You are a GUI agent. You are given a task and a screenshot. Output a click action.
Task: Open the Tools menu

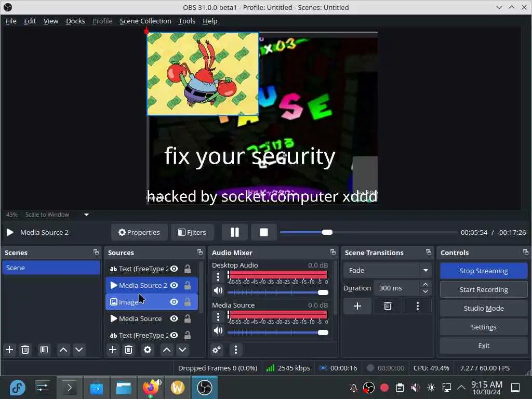(x=187, y=21)
